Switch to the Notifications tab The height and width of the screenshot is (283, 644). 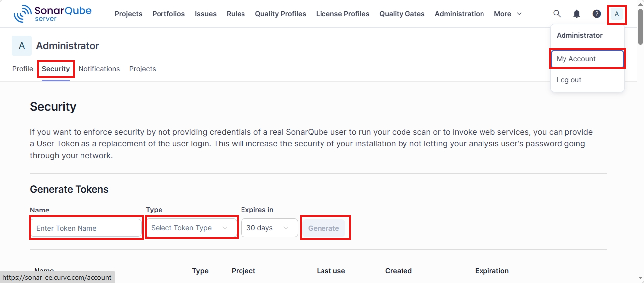99,69
